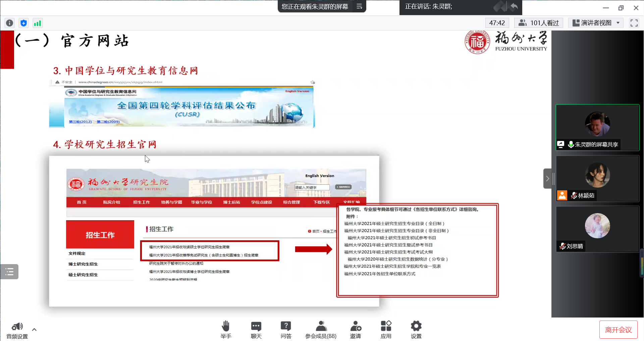The width and height of the screenshot is (644, 341).
Task: Click muted mic icon next to 林颖茹
Action: 574,195
